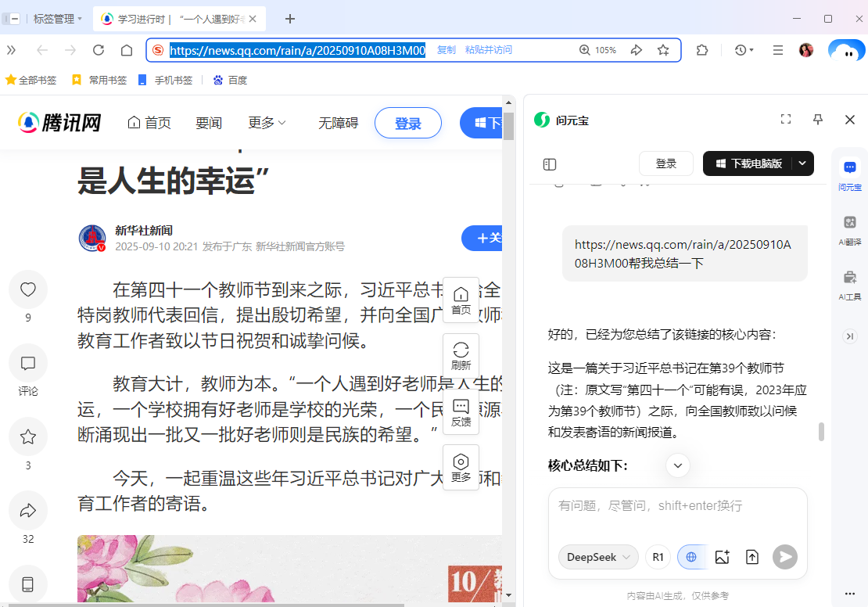Click the image upload icon in chat box
Image resolution: width=868 pixels, height=607 pixels.
pyautogui.click(x=722, y=557)
